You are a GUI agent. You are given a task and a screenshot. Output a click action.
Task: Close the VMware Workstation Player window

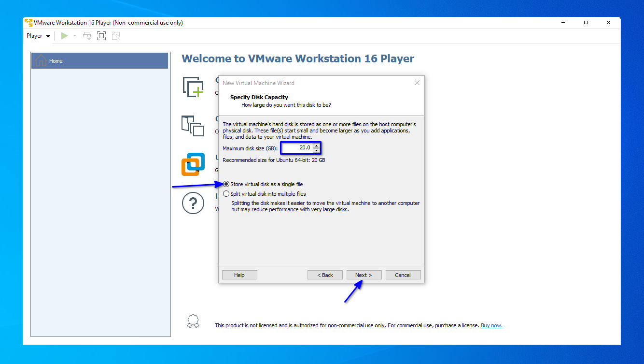click(608, 22)
